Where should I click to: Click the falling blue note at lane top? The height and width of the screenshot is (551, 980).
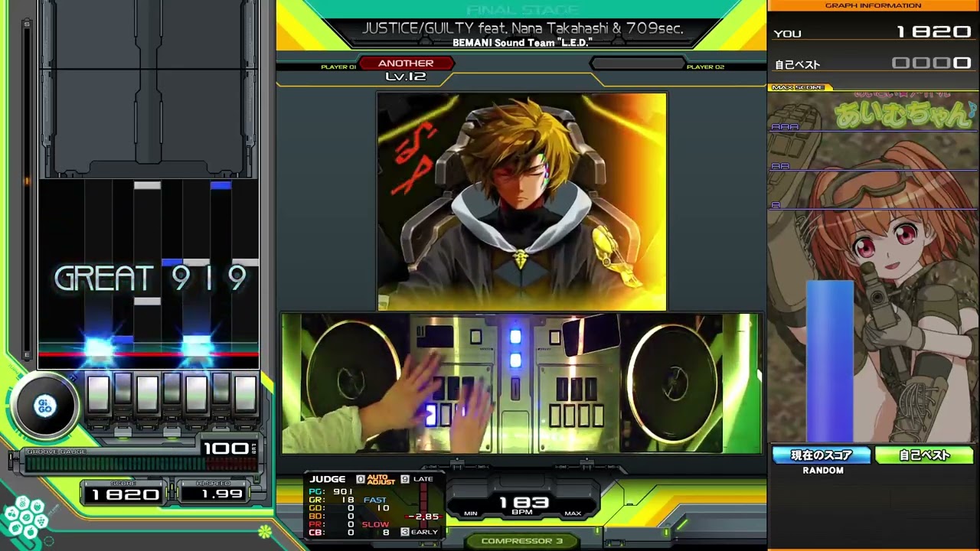click(220, 185)
